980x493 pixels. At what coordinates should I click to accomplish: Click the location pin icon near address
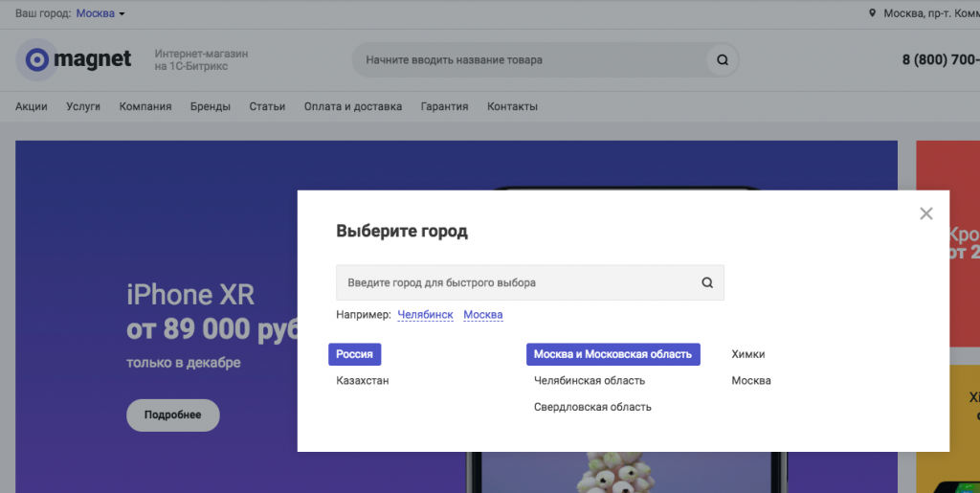click(x=872, y=13)
